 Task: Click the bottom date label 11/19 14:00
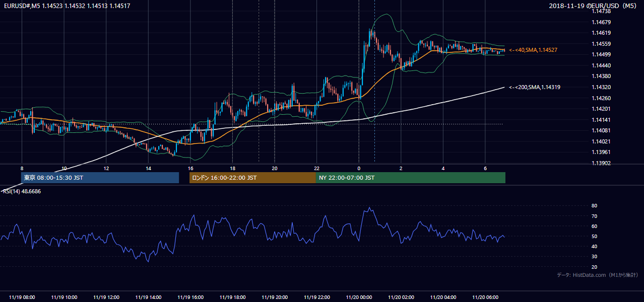(x=148, y=297)
